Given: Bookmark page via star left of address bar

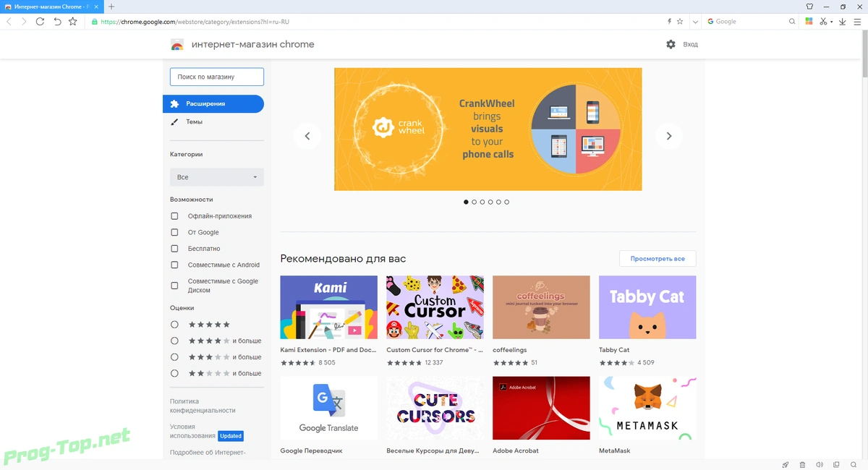Looking at the screenshot, I should click(73, 22).
